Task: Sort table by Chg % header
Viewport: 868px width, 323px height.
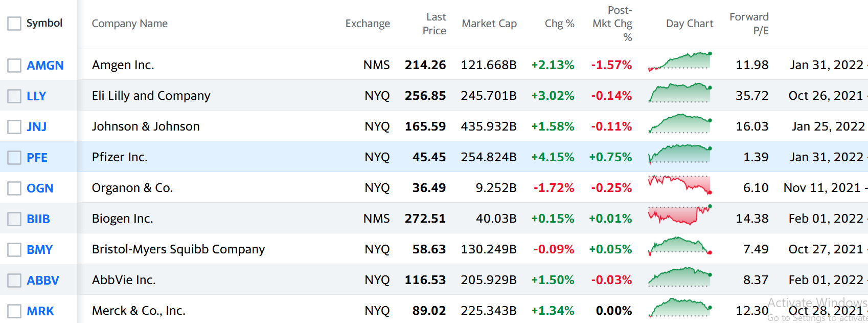Action: (559, 24)
